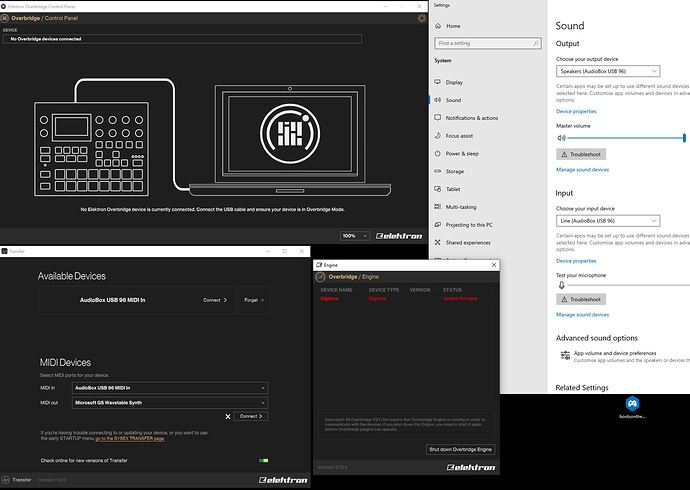Click the Elektron logo in Control Panel footer
This screenshot has height=490, width=690.
399,236
